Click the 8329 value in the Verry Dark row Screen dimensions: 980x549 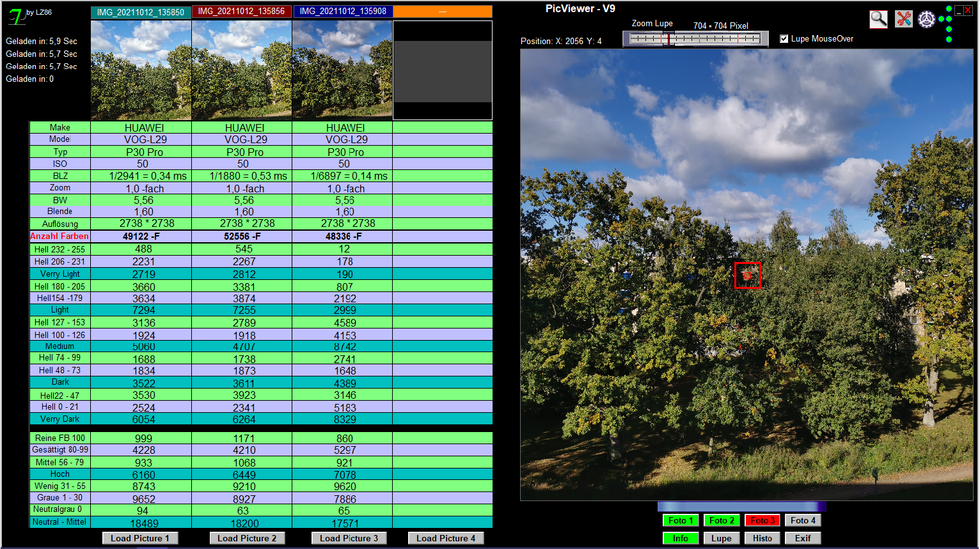click(343, 419)
